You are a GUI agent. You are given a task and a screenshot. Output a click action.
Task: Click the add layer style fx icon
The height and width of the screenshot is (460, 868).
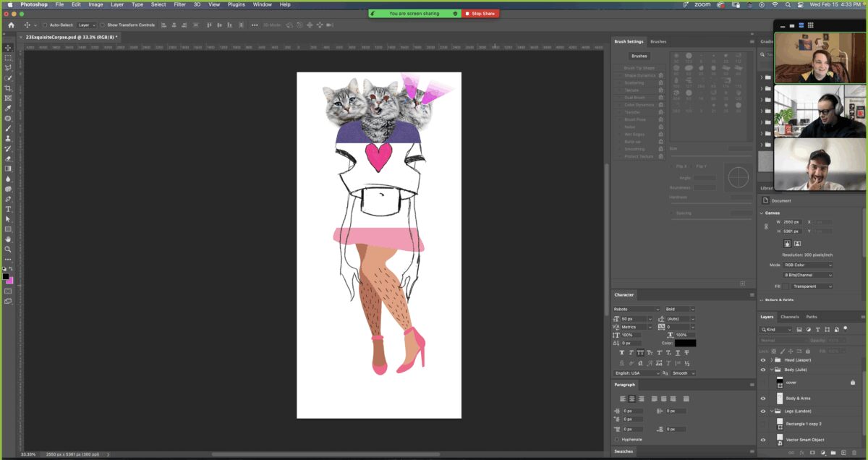pyautogui.click(x=802, y=453)
